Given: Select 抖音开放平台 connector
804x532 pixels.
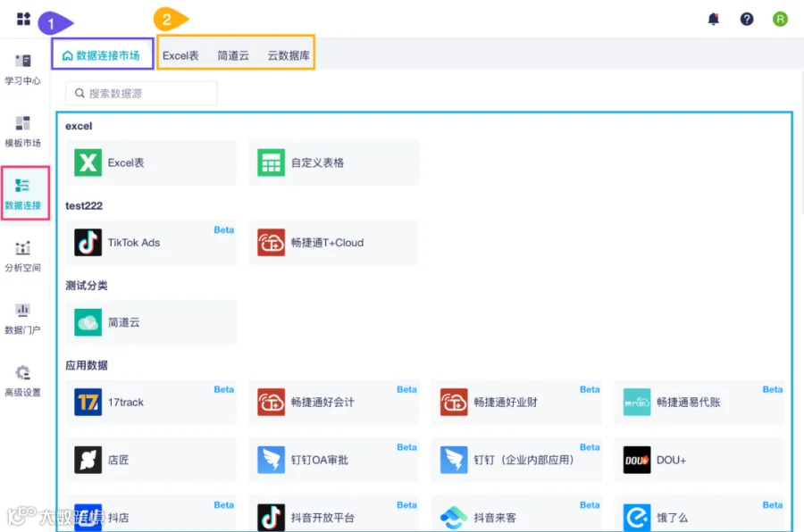Looking at the screenshot, I should (334, 514).
